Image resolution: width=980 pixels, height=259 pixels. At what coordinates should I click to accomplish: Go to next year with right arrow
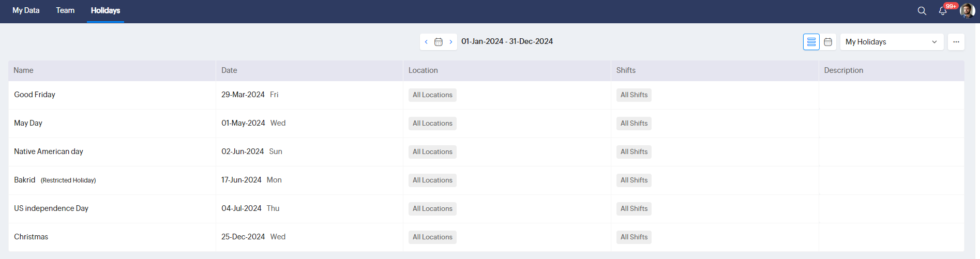tap(451, 42)
